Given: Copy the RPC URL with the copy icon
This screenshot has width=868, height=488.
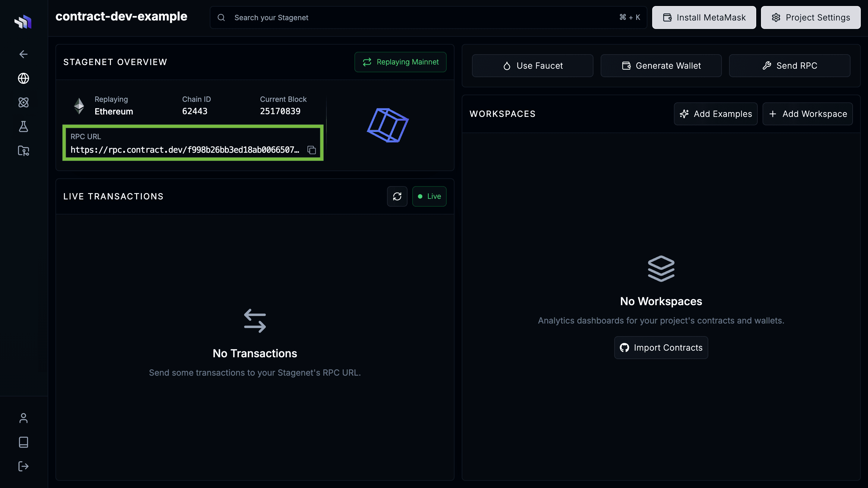Looking at the screenshot, I should click(311, 150).
